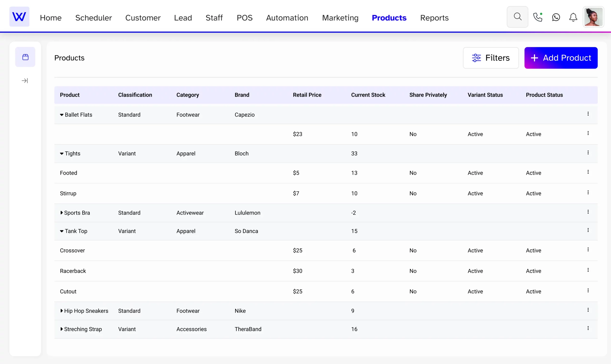Navigate to the Reports tab
The width and height of the screenshot is (611, 364).
tap(434, 17)
